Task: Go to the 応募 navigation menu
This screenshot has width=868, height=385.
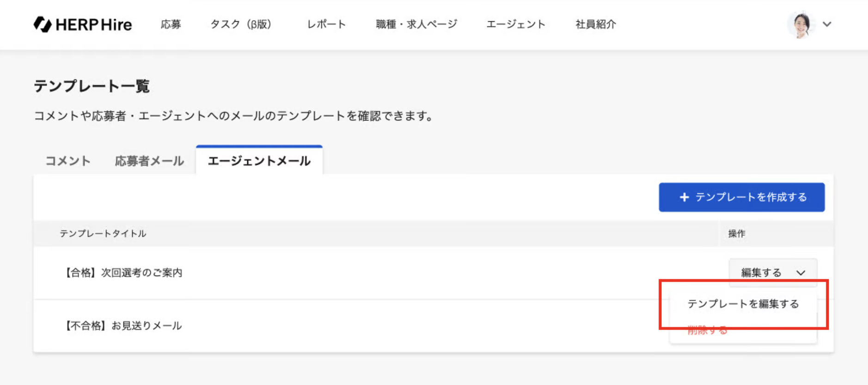Action: (171, 24)
